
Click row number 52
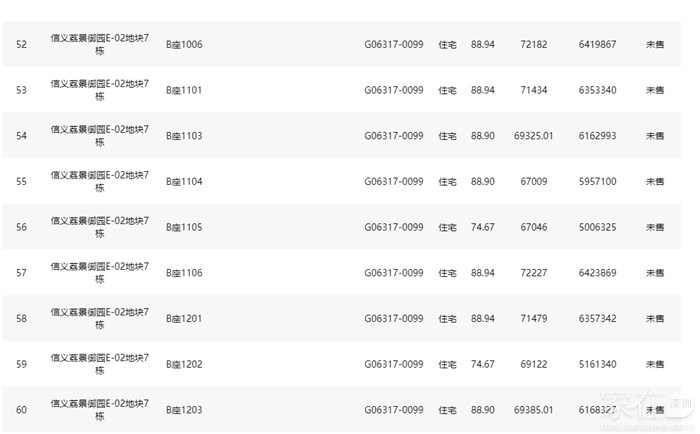[x=22, y=45]
